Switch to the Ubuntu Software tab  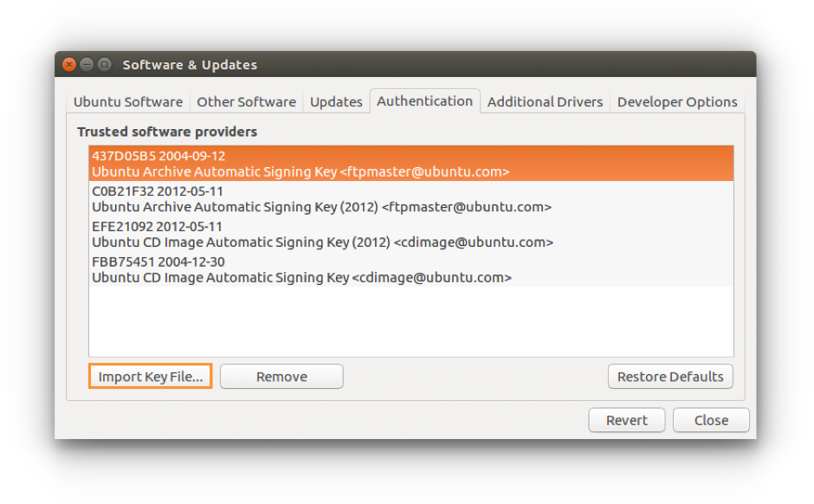click(x=128, y=102)
